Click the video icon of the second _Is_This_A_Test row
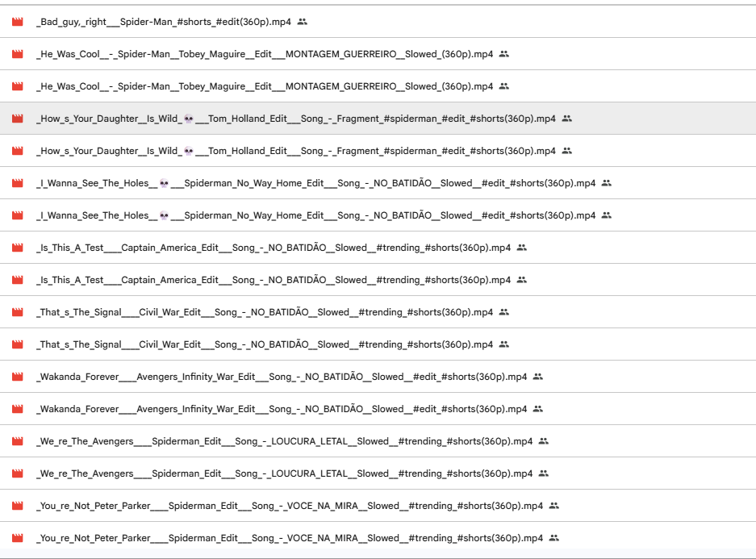Screen dimensions: 756x559 18,280
